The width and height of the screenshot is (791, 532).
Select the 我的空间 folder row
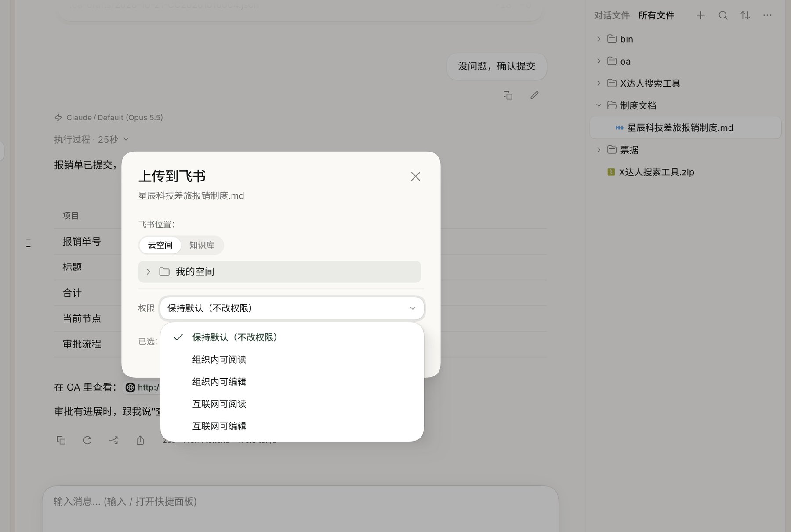pyautogui.click(x=279, y=272)
